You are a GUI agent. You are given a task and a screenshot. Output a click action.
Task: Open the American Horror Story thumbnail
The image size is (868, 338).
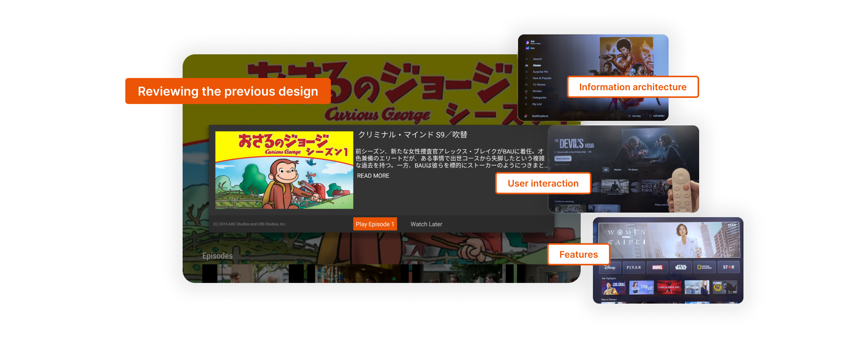[669, 287]
